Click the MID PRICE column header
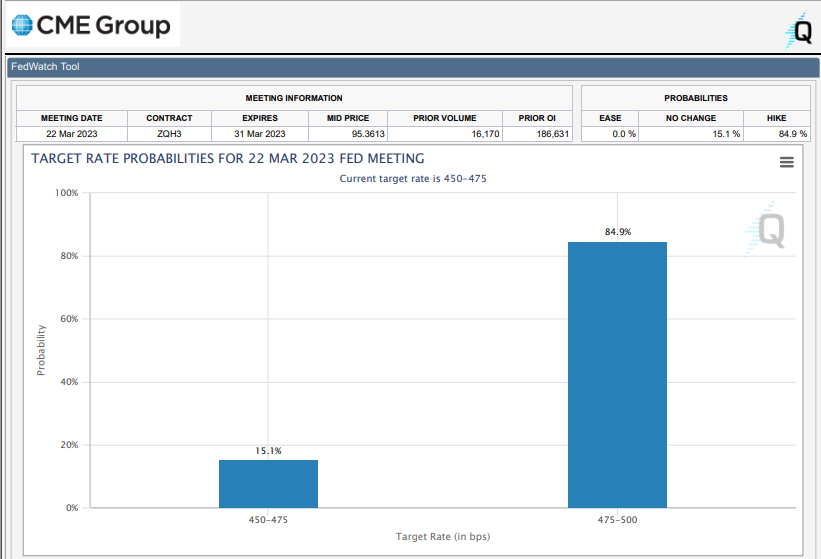 pos(348,118)
